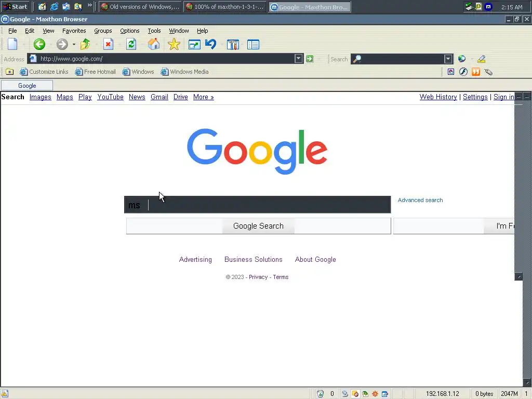Open the Advanced search link
The width and height of the screenshot is (532, 399).
420,200
